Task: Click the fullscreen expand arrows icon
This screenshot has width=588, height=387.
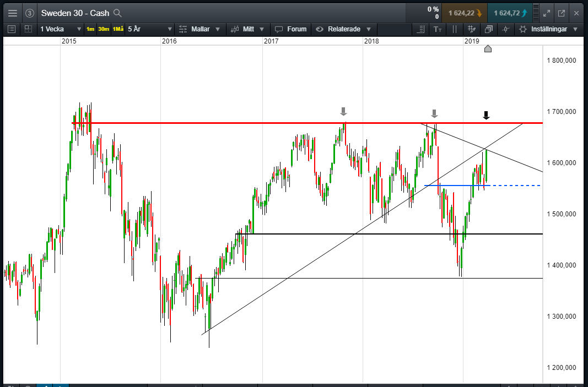Action: coord(546,13)
